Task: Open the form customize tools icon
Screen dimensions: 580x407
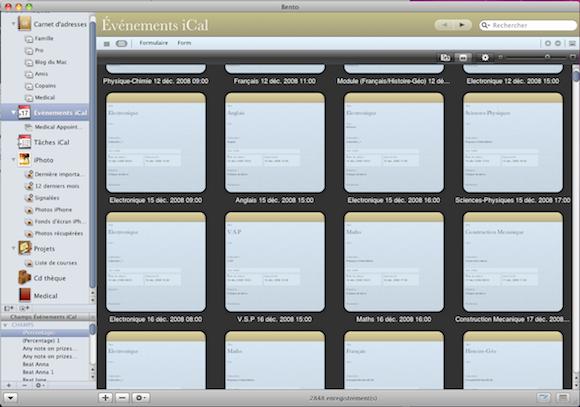Action: [x=572, y=43]
